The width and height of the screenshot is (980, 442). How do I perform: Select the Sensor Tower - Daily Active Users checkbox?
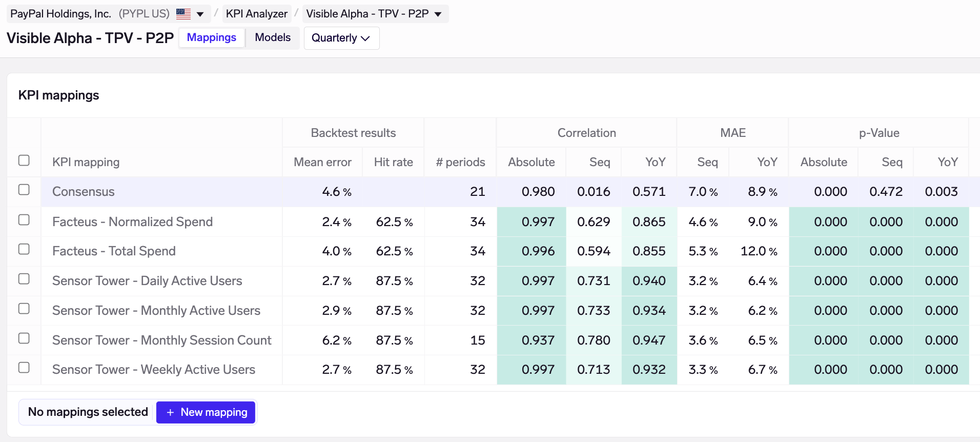(24, 279)
